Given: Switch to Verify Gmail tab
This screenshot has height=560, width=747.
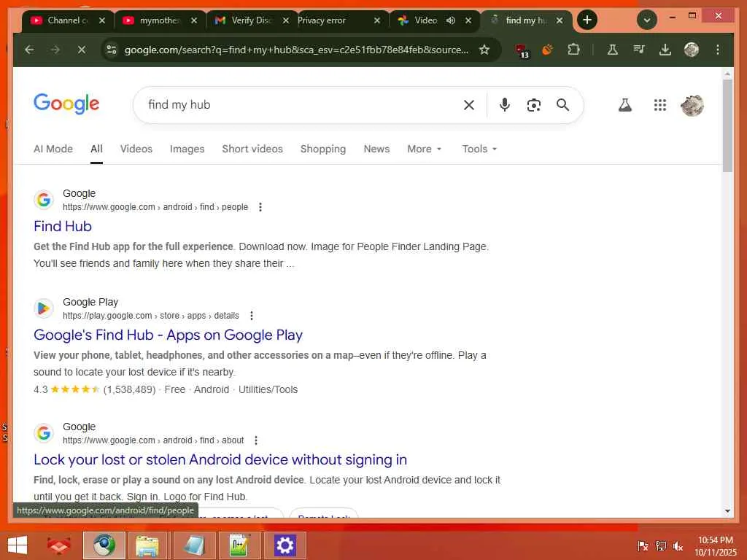Looking at the screenshot, I should 252,20.
